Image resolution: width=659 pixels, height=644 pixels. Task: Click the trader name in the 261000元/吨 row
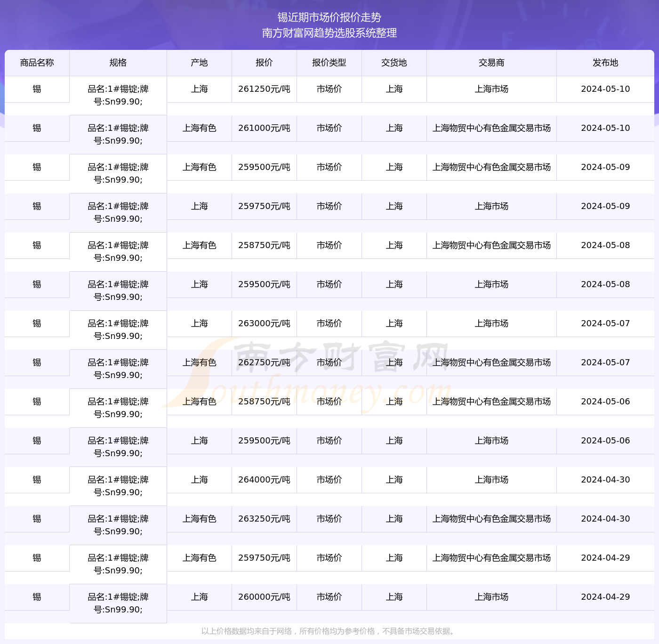tap(492, 128)
